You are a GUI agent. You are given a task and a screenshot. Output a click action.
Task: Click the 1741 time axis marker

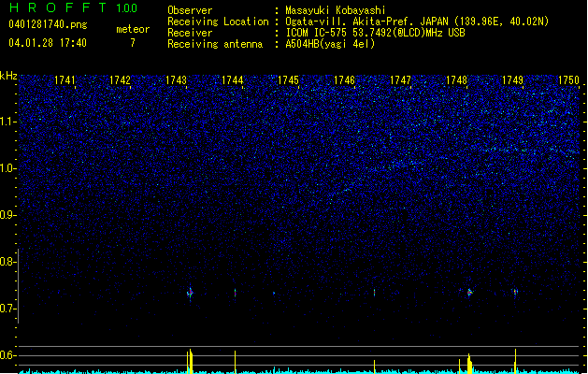[x=65, y=80]
